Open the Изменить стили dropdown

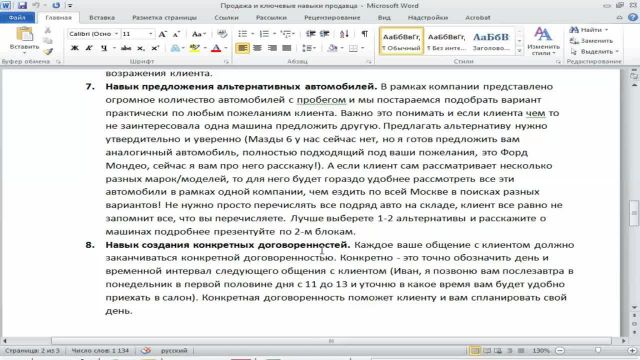(x=543, y=41)
